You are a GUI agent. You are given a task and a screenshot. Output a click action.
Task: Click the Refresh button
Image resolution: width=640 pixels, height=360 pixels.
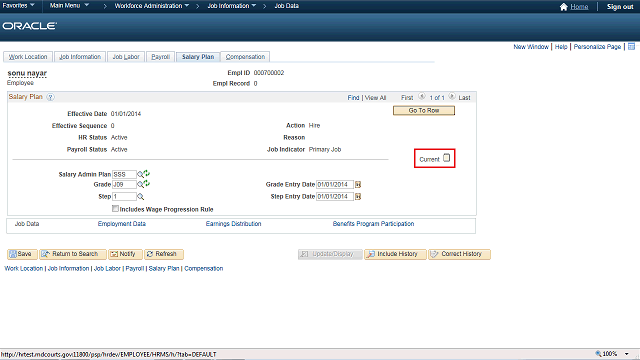pos(164,254)
